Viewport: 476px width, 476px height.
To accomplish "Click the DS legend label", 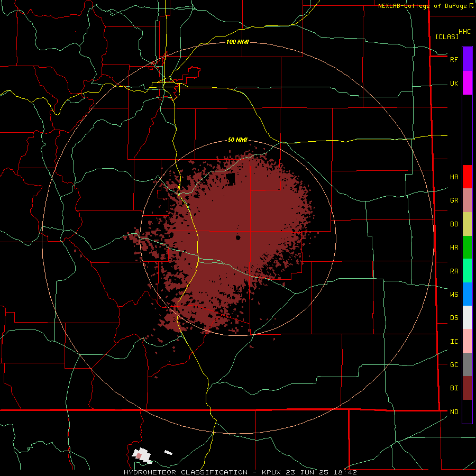I will point(454,318).
